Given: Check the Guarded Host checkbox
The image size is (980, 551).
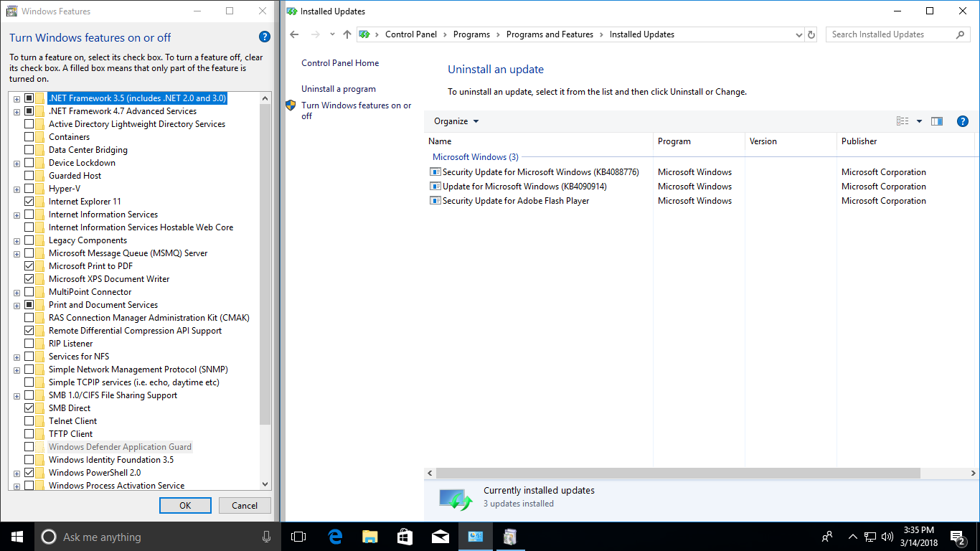Looking at the screenshot, I should (29, 176).
